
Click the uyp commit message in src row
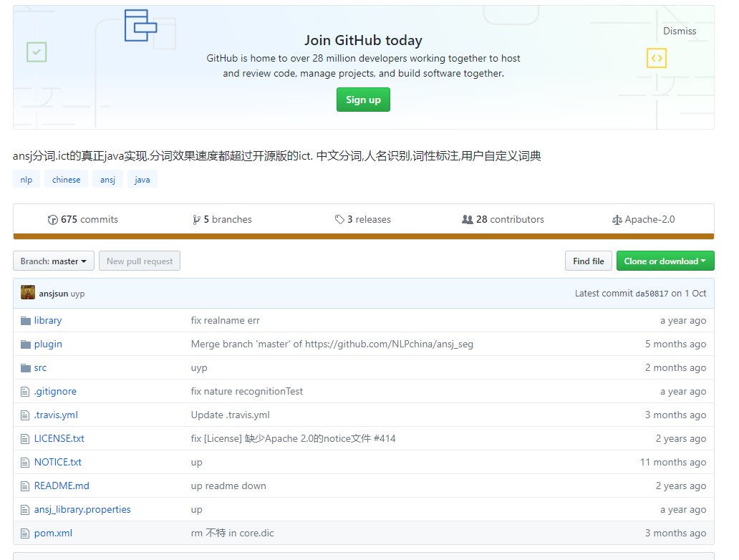199,368
